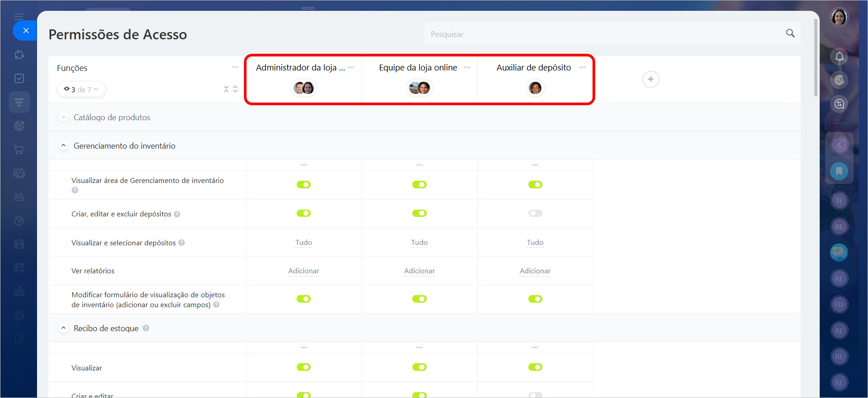The image size is (868, 398).
Task: Show help for Modificar formulário de visualização
Action: [216, 304]
